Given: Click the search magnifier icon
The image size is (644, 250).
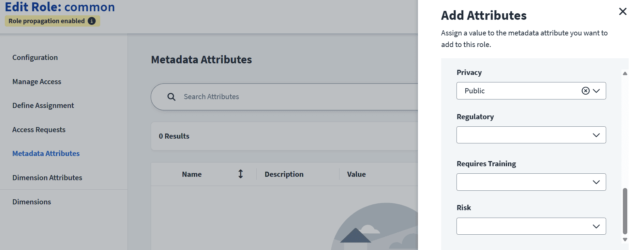Looking at the screenshot, I should click(x=171, y=97).
